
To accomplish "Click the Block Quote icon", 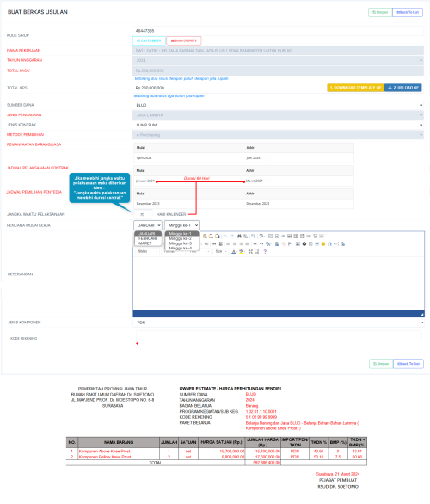I will (214, 243).
